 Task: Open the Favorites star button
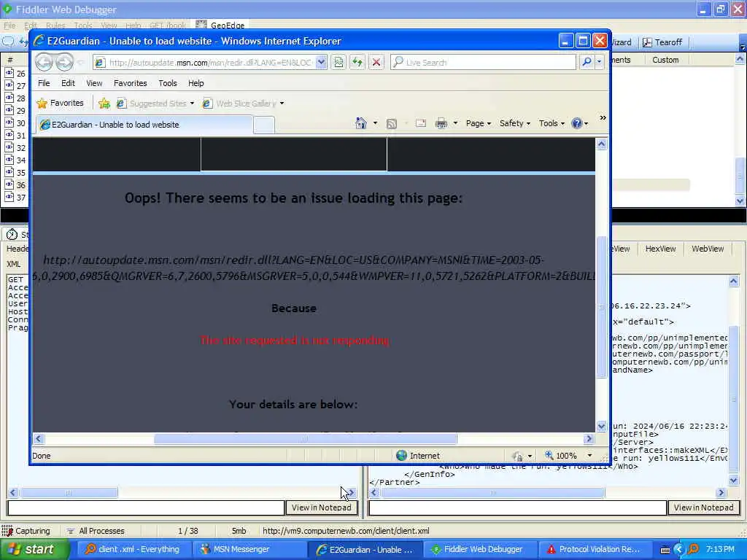60,103
